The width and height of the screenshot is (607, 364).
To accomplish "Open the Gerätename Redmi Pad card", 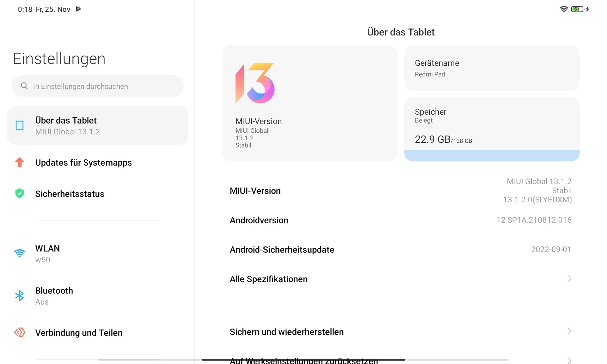I will pos(492,68).
